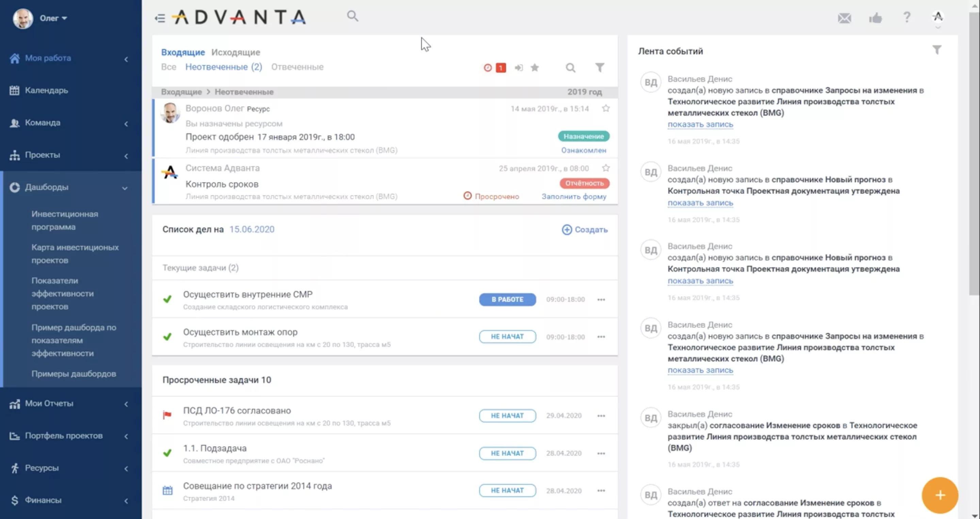Select the Отвеченные filter tab

pyautogui.click(x=297, y=67)
